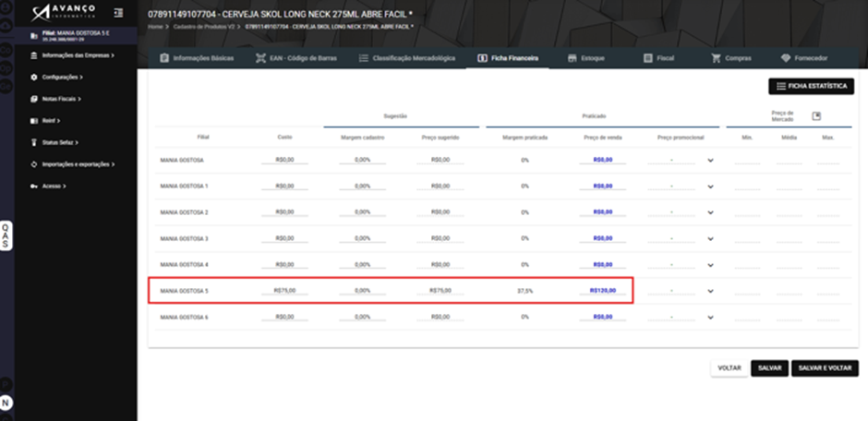Image resolution: width=868 pixels, height=421 pixels.
Task: Switch to the Ficha Financeira tab
Action: tap(507, 58)
